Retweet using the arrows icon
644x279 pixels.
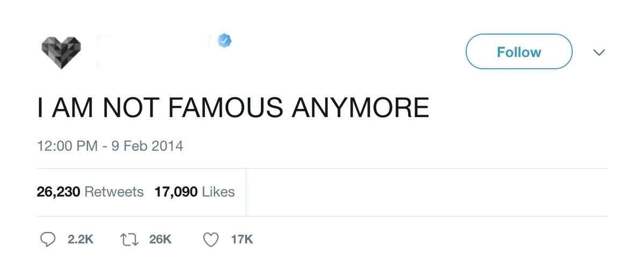(x=129, y=239)
